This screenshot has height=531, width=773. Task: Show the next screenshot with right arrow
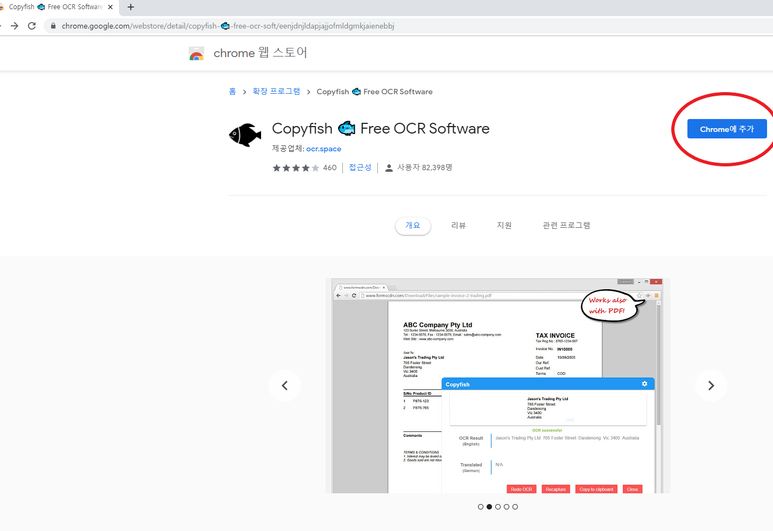click(710, 386)
